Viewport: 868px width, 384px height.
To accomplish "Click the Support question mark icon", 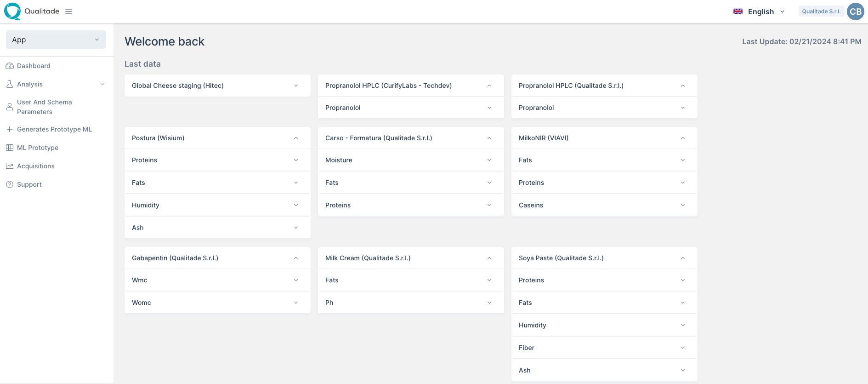I will click(x=10, y=184).
